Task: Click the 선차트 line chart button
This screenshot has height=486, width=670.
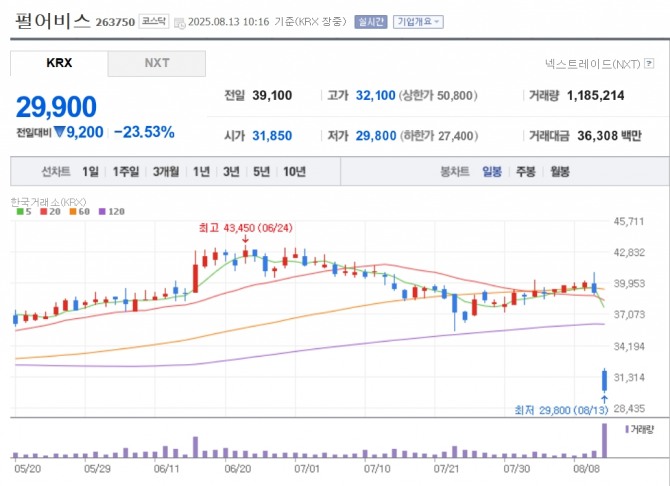Action: 55,172
